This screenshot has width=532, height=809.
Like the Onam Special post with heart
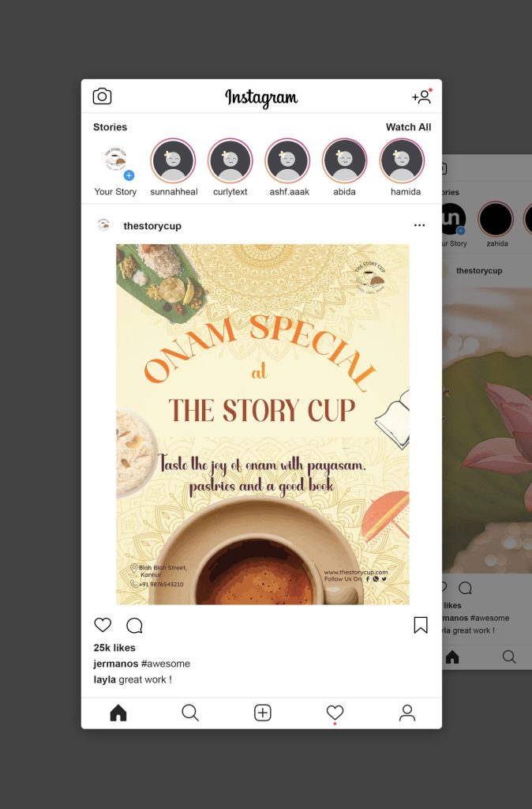coord(103,625)
